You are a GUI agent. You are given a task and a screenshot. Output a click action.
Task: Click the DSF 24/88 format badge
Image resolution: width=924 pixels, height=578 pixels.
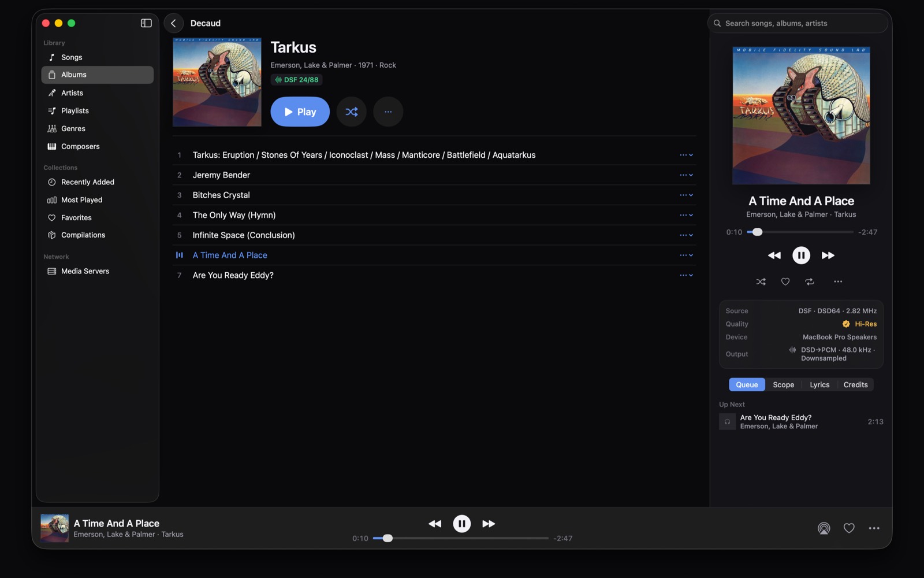coord(297,80)
